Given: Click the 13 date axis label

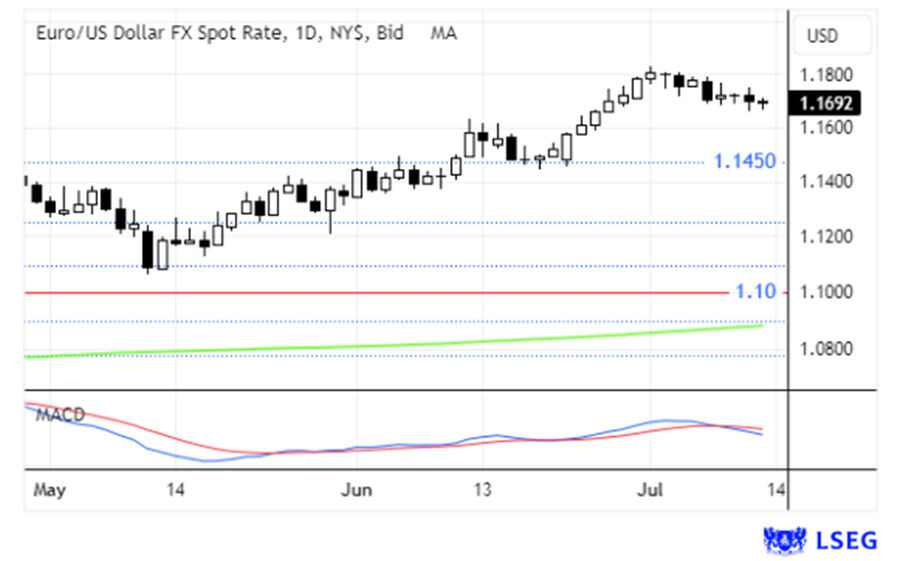Looking at the screenshot, I should click(483, 490).
